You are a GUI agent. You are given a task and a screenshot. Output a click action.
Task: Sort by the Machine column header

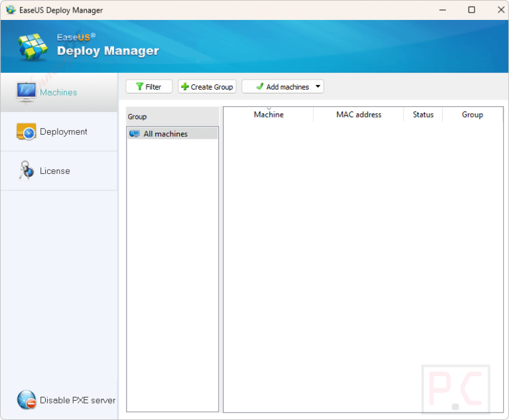coord(269,115)
